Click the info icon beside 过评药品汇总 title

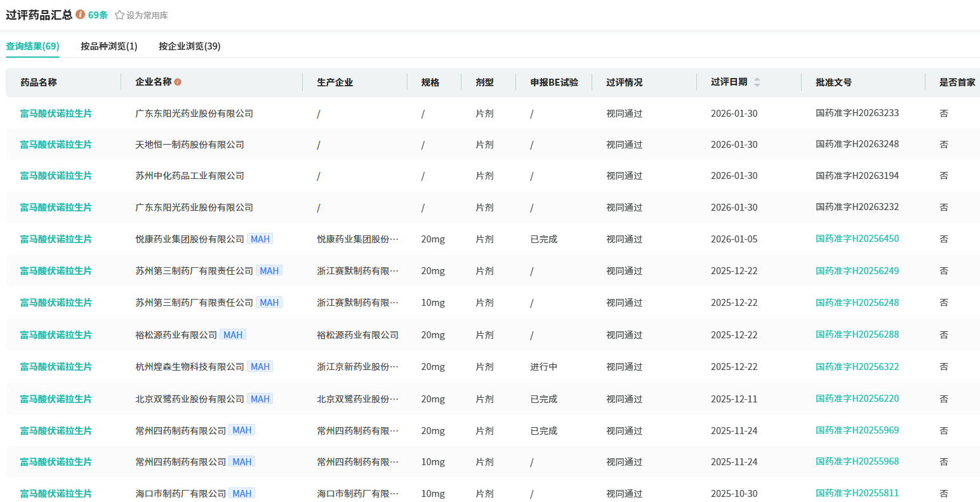[x=81, y=15]
